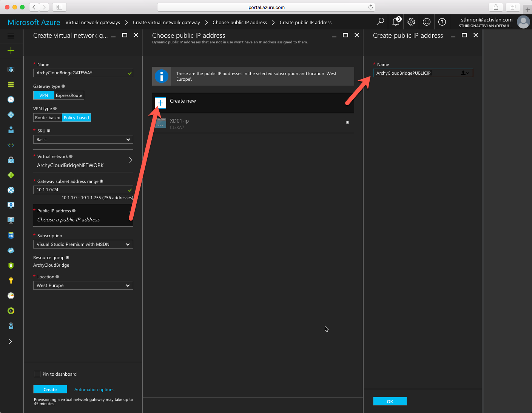
Task: Expand Choose a public IP address selector
Action: pyautogui.click(x=83, y=215)
